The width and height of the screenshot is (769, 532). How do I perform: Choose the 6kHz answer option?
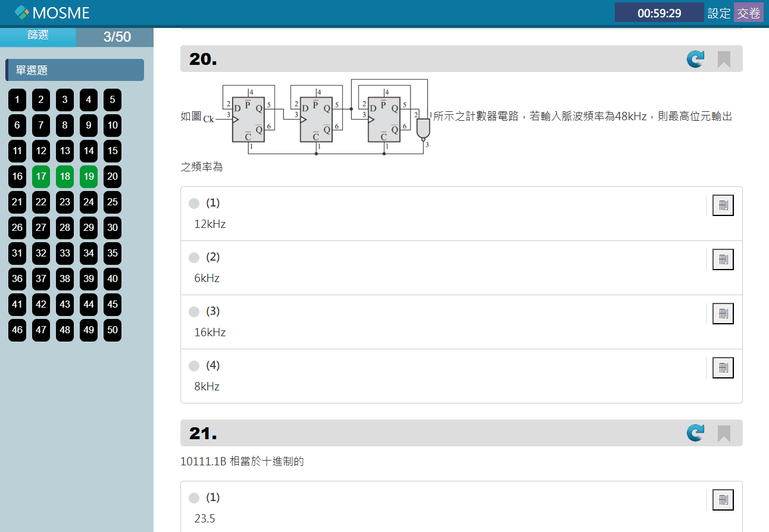(x=194, y=258)
